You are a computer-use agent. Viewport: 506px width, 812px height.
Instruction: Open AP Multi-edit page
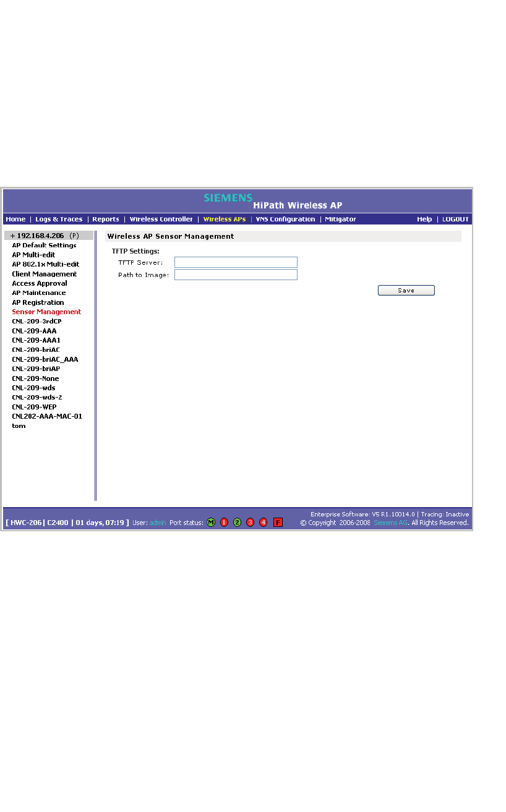click(x=34, y=255)
